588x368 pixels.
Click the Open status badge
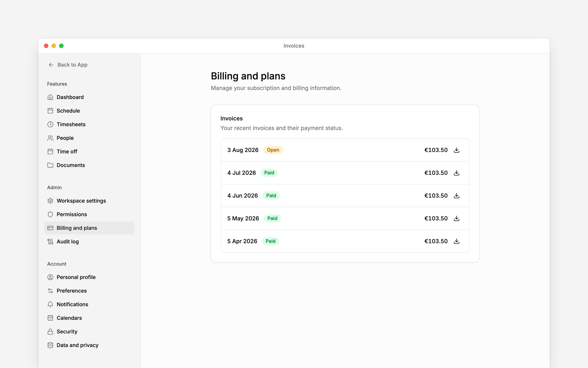(x=273, y=150)
